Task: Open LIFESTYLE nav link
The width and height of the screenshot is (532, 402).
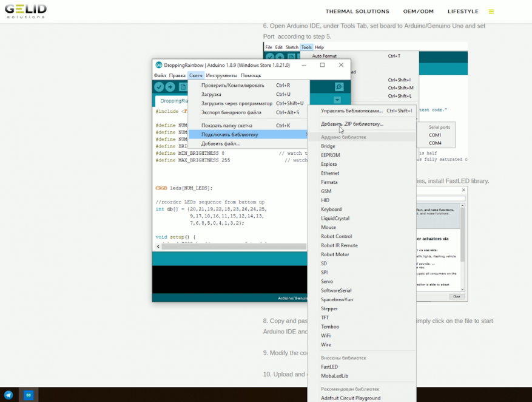Action: (463, 11)
